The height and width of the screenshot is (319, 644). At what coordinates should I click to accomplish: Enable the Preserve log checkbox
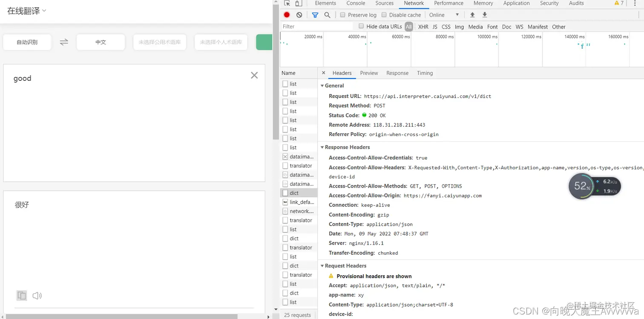[342, 15]
